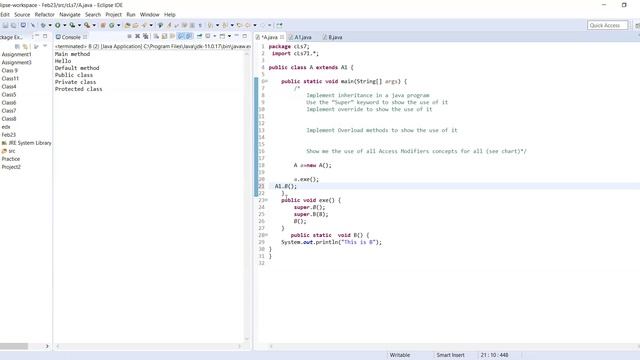Image resolution: width=640 pixels, height=360 pixels.
Task: Collapse all in Package Explorer
Action: point(17,47)
